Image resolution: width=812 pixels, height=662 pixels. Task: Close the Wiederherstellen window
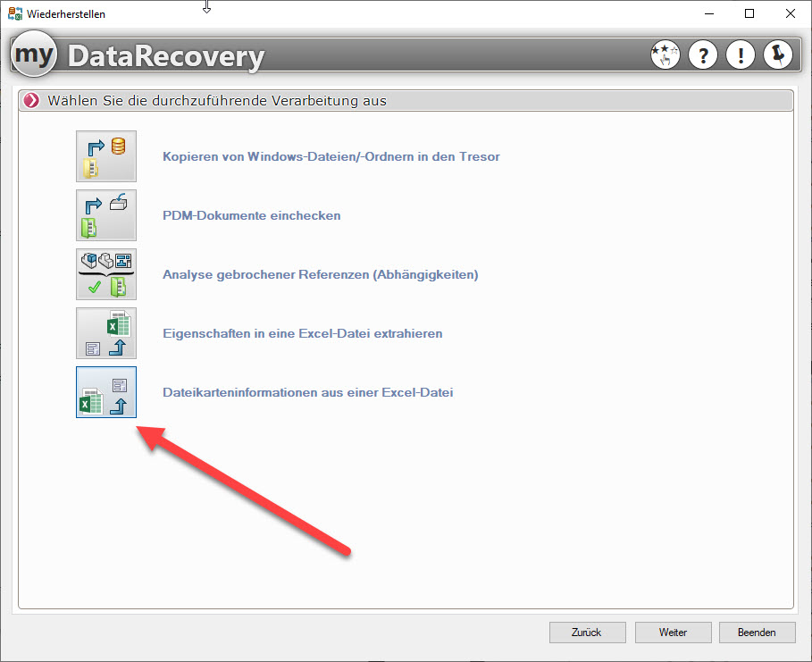pos(791,13)
